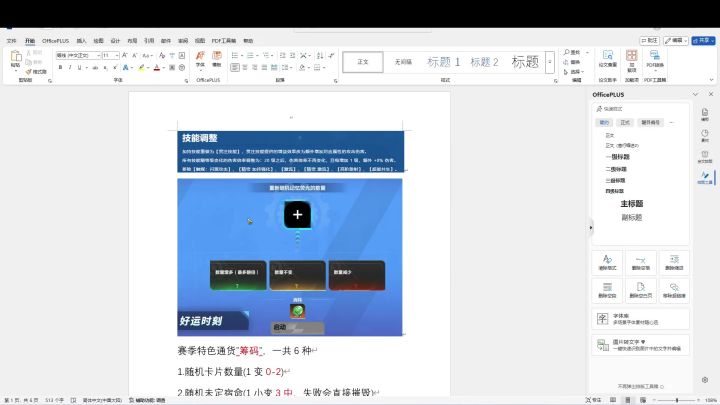Open the Change Case Aa dropdown
This screenshot has width=720, height=405.
pos(146,55)
